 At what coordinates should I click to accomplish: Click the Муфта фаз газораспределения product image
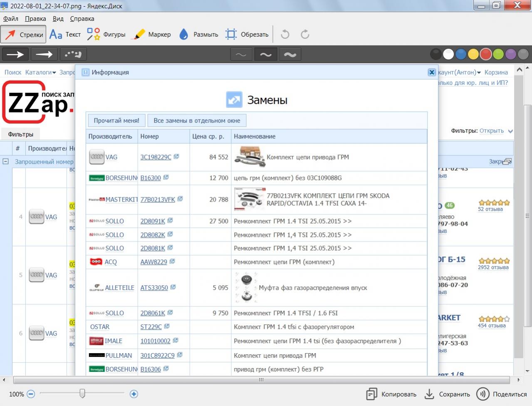click(x=246, y=287)
